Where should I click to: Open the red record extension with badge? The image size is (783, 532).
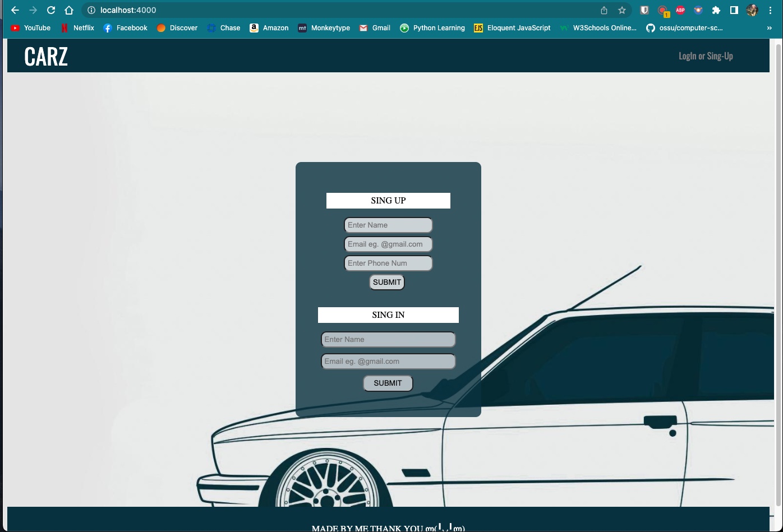point(663,11)
